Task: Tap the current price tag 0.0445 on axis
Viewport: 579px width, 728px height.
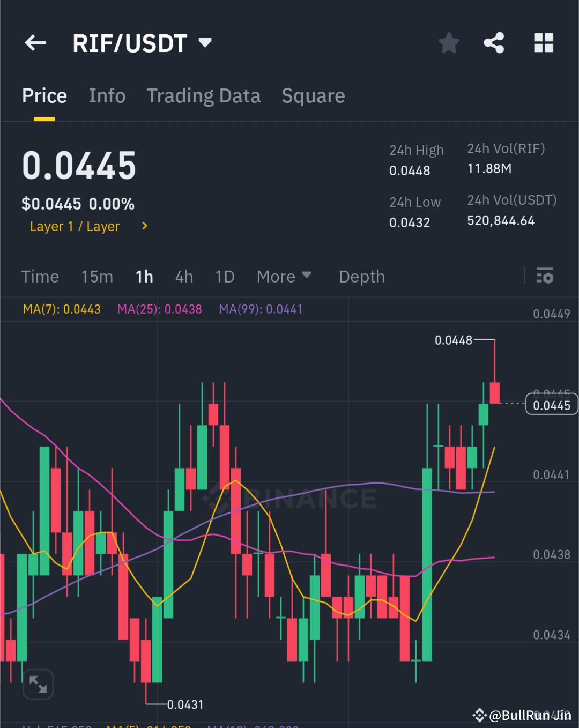Action: click(552, 405)
